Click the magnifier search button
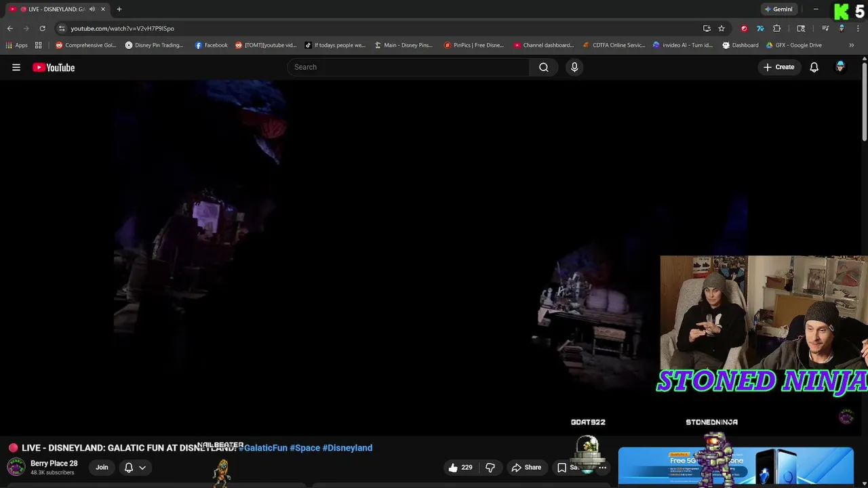Screen dimensions: 868x488 pyautogui.click(x=544, y=67)
